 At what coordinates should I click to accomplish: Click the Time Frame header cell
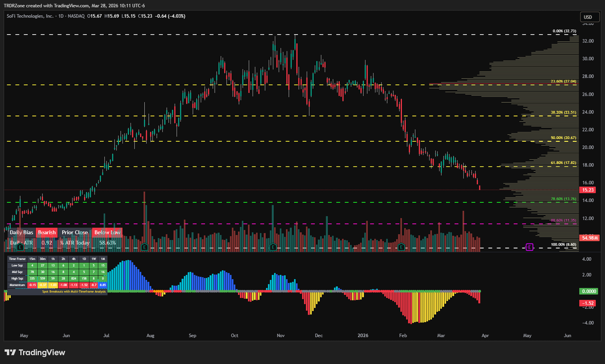(17, 259)
